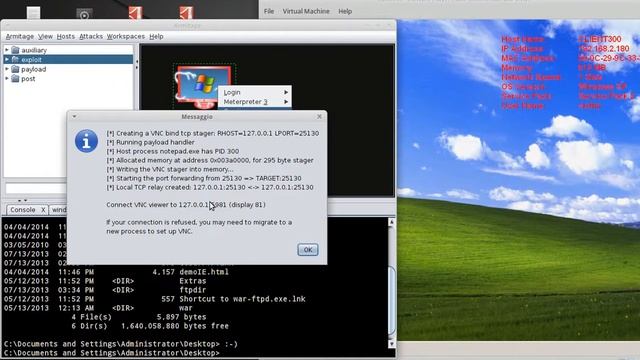Image resolution: width=640 pixels, height=360 pixels.
Task: Open the Armitage menu
Action: pos(20,36)
